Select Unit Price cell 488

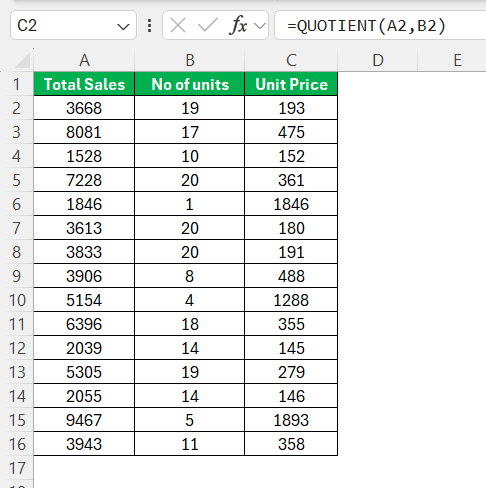pyautogui.click(x=291, y=276)
